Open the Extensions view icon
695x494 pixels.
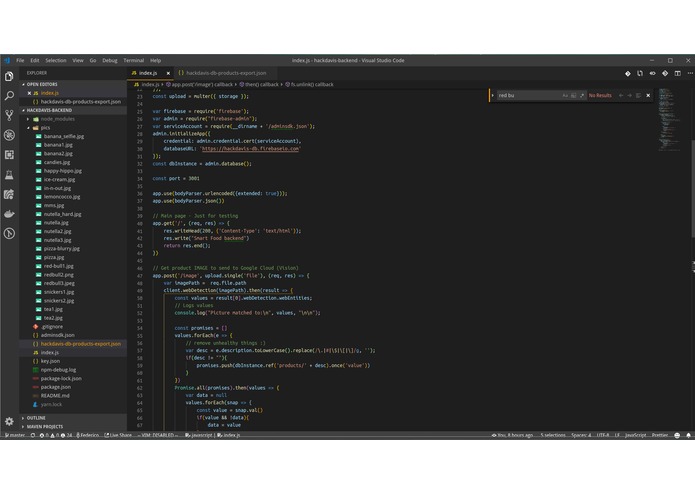[9, 155]
